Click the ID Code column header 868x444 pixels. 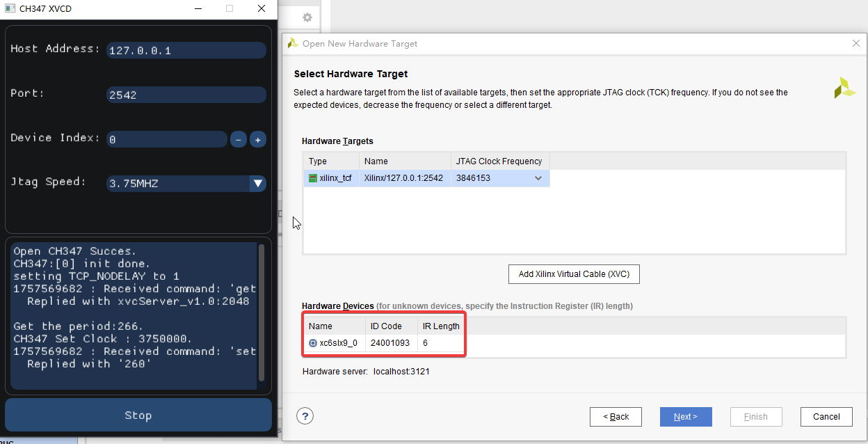coord(392,326)
